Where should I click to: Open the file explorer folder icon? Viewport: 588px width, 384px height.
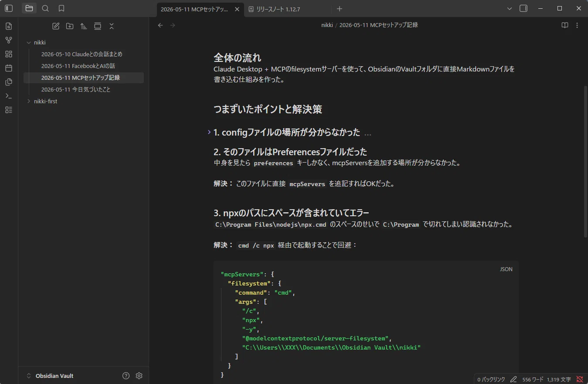(x=29, y=8)
